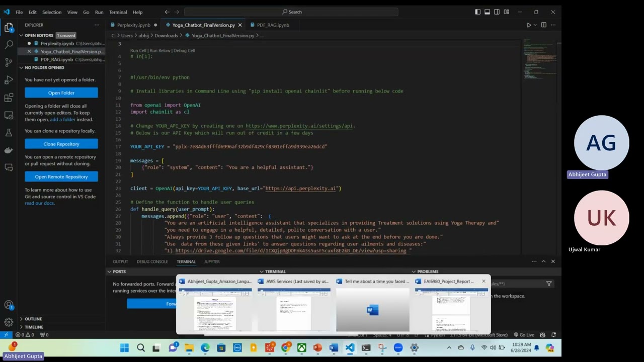The height and width of the screenshot is (362, 644).
Task: Click the Run Cell code lens
Action: [138, 50]
